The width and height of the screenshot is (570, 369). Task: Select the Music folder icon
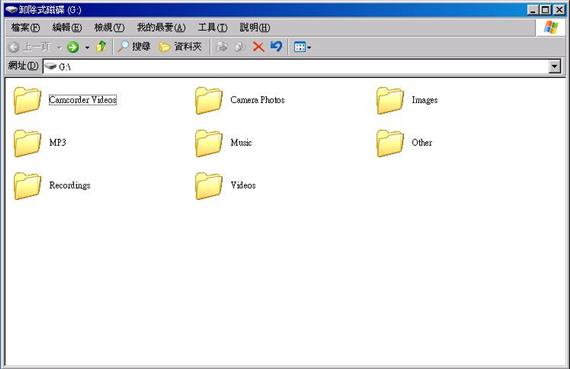pos(209,143)
